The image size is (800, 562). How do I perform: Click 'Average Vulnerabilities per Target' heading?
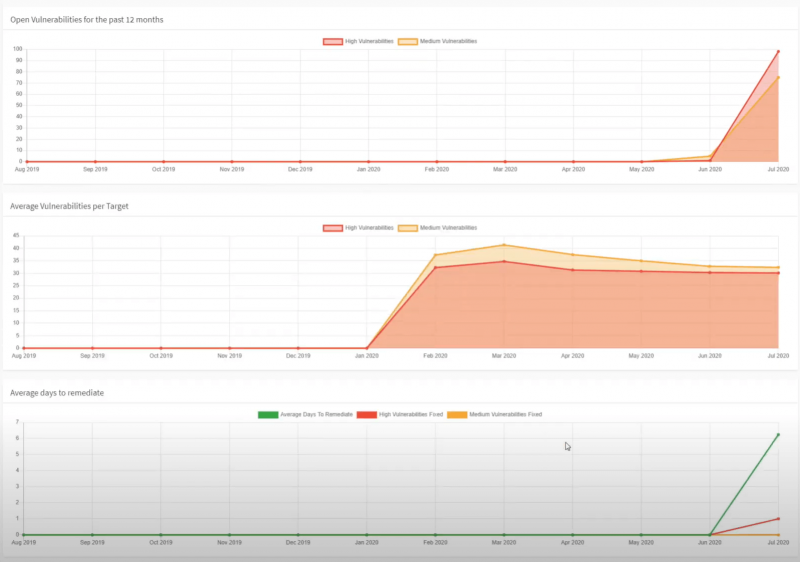[69, 206]
